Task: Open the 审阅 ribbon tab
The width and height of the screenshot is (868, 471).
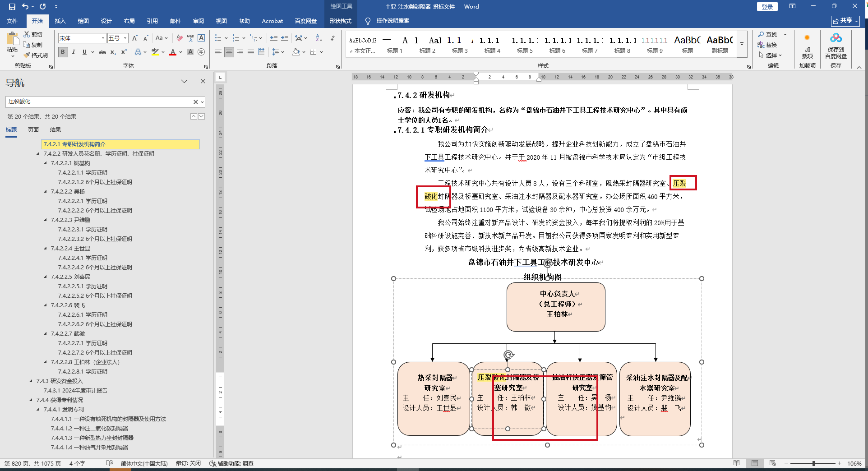Action: (198, 21)
